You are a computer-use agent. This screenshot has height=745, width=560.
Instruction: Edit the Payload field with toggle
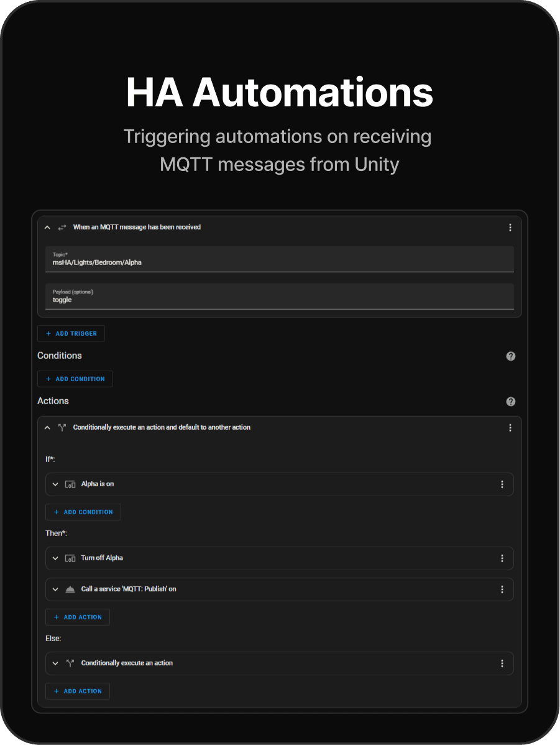(279, 297)
